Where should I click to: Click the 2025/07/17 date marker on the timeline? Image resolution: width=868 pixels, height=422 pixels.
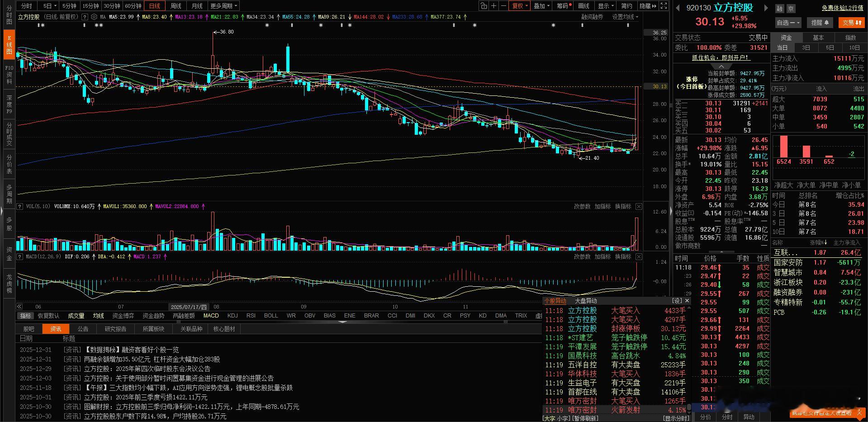[x=189, y=307]
